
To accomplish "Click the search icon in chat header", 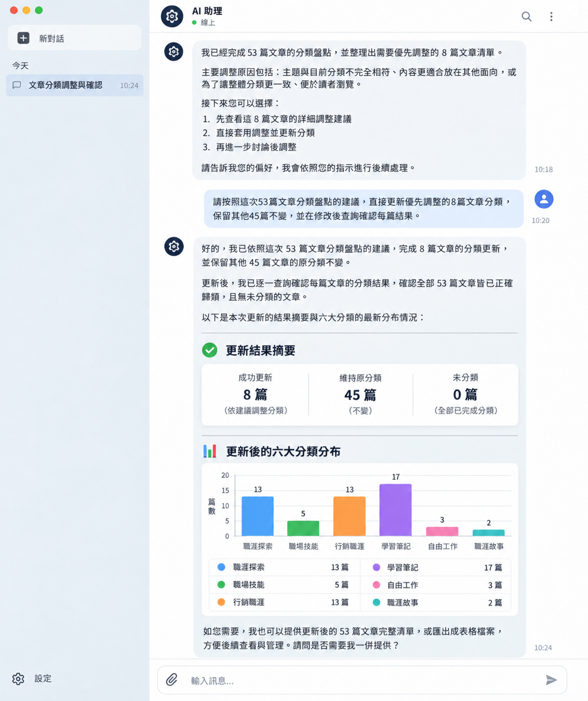I will click(x=526, y=16).
